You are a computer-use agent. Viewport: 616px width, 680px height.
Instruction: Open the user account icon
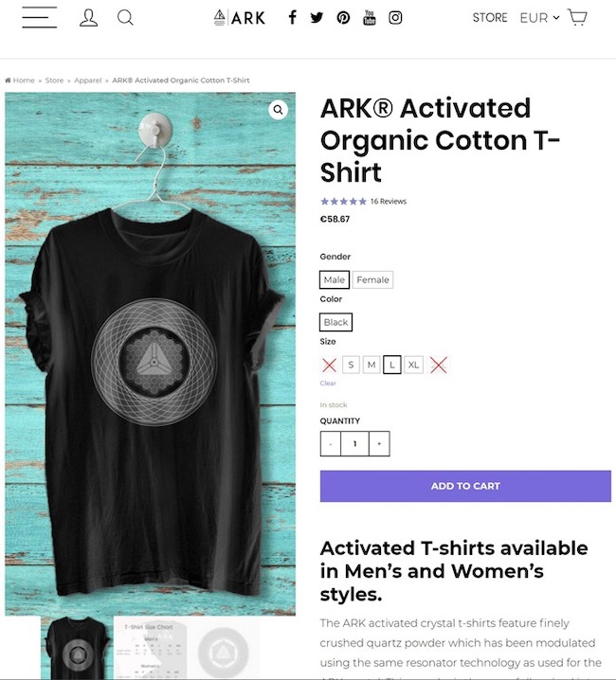pyautogui.click(x=88, y=18)
